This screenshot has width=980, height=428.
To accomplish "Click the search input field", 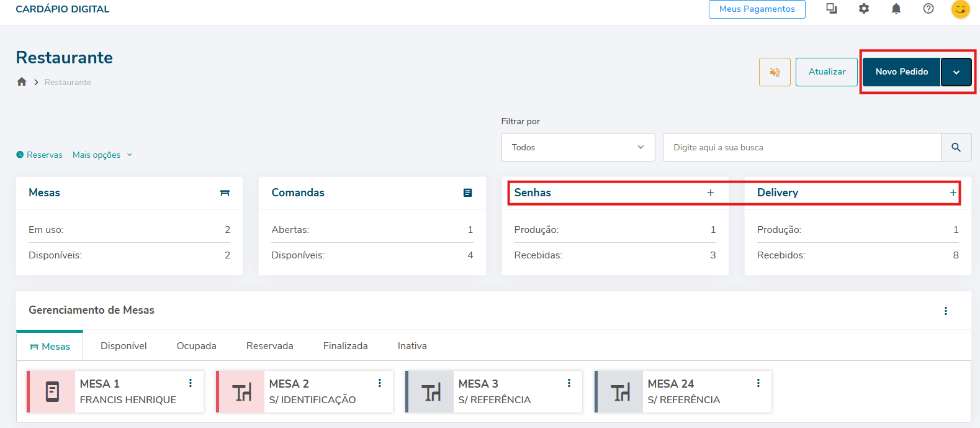I will pos(801,147).
